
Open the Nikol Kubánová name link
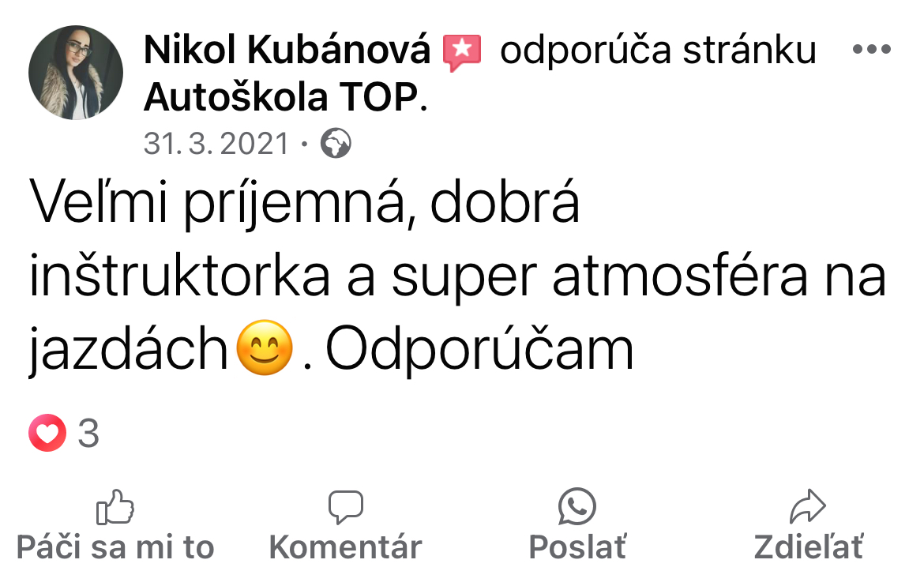[x=287, y=50]
